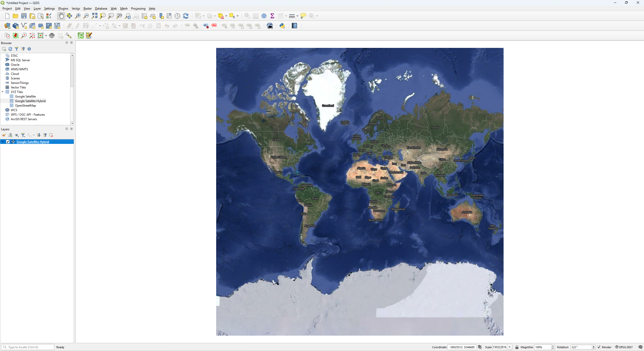This screenshot has height=351, width=644.
Task: Increase the Rotation value using up arrow
Action: pyautogui.click(x=594, y=346)
